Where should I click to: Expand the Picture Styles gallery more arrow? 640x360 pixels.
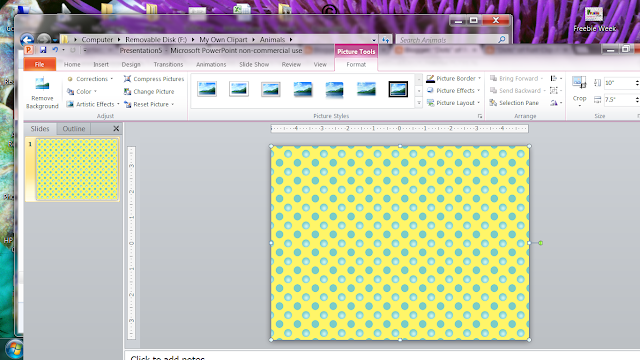point(419,103)
